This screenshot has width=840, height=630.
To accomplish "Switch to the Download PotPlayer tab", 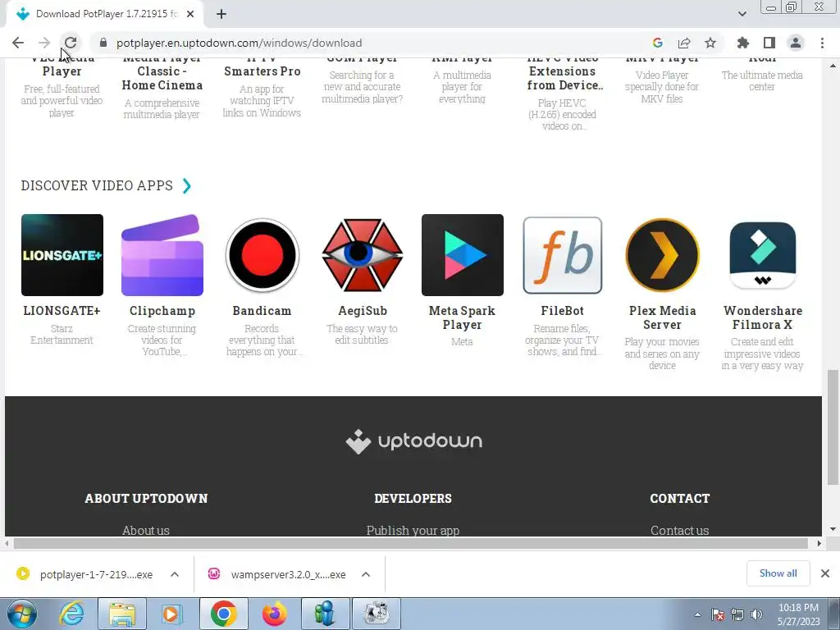I will coord(105,14).
